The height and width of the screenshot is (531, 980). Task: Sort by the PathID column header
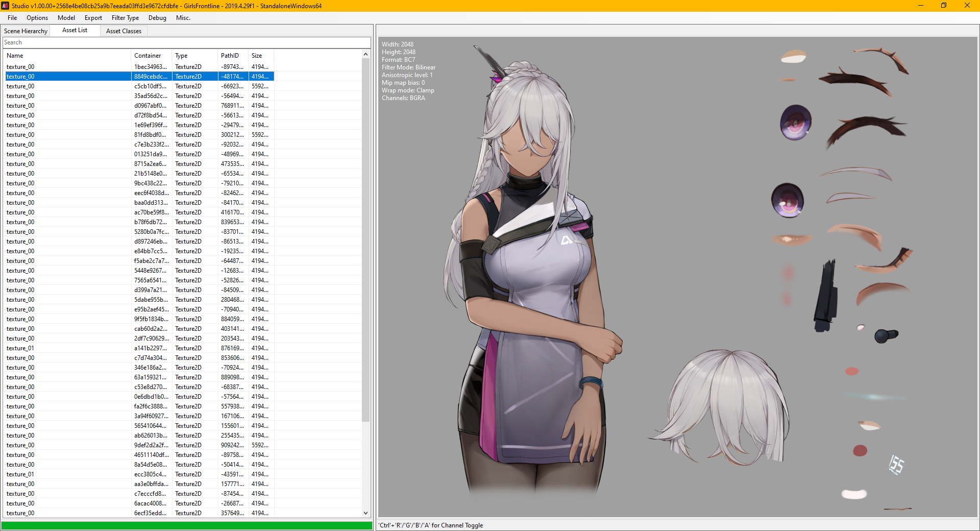pos(233,56)
